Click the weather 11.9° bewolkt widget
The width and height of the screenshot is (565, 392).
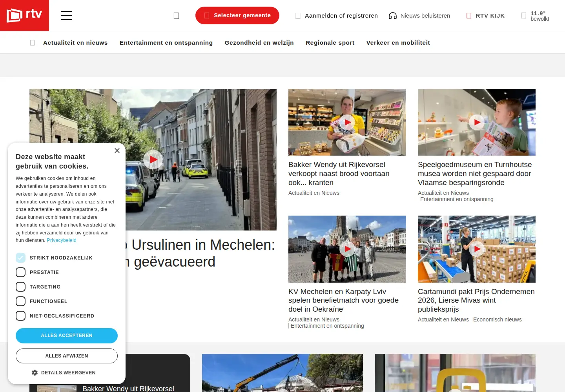tap(535, 16)
